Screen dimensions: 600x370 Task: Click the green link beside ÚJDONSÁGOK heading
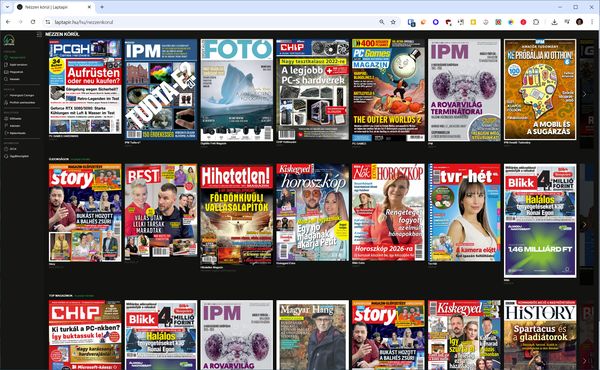[80, 159]
